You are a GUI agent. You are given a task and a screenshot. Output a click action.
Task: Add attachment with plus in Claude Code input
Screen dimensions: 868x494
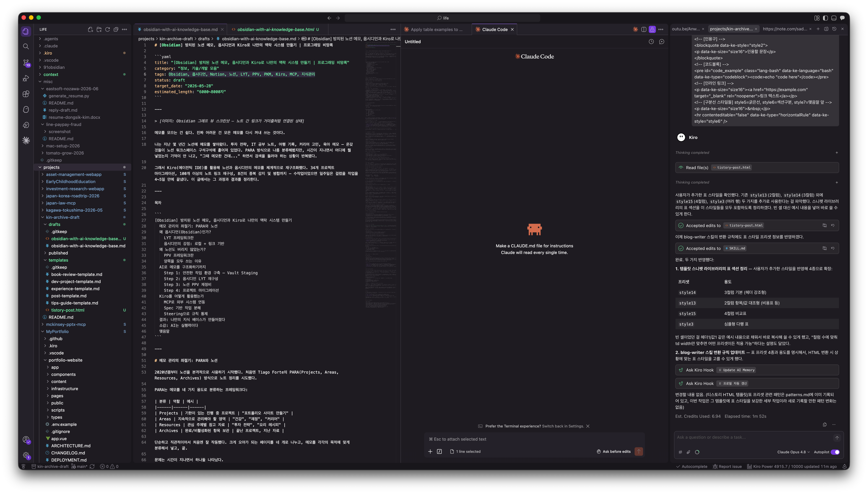click(x=430, y=452)
